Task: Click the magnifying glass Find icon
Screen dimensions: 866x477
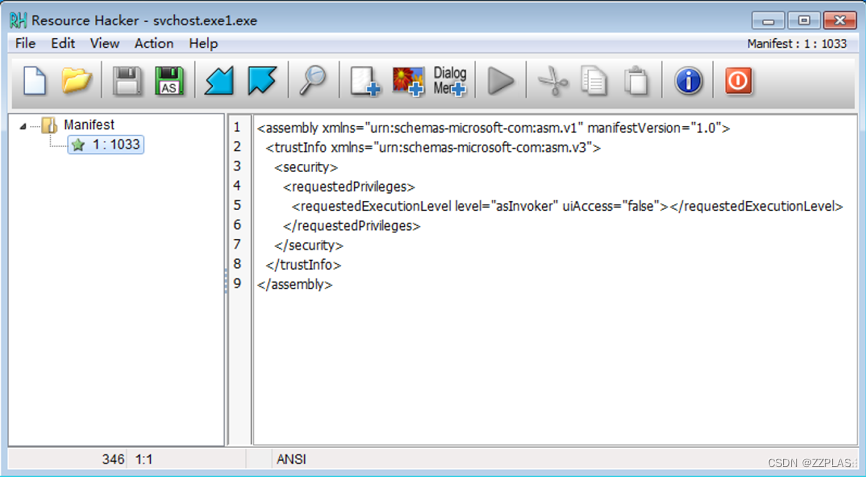Action: [313, 81]
